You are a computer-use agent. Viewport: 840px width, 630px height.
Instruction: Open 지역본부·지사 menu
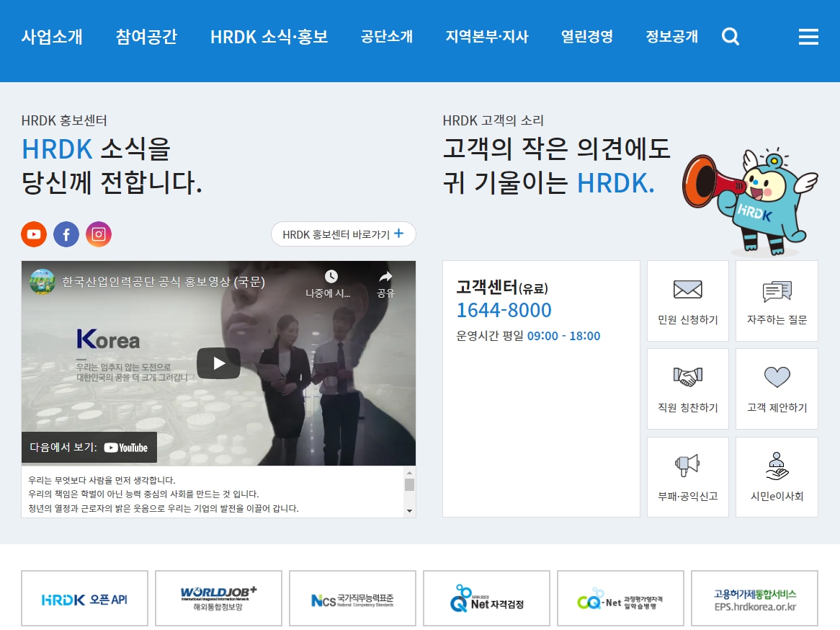(x=487, y=37)
